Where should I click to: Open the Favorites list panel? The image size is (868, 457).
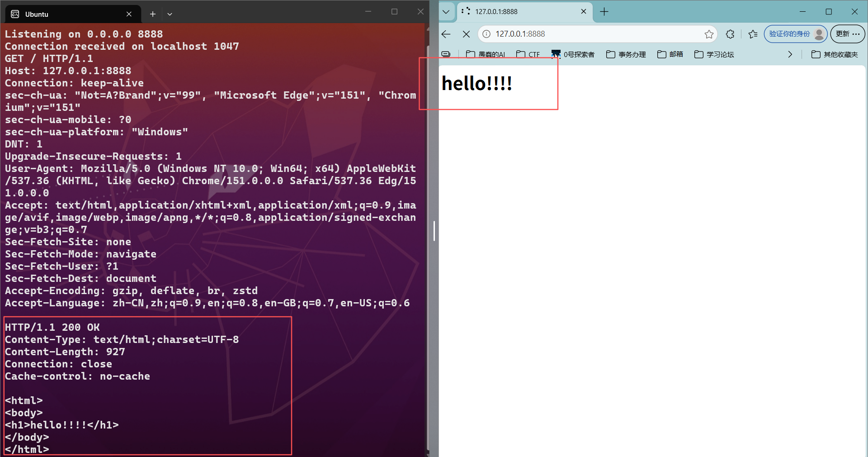753,34
